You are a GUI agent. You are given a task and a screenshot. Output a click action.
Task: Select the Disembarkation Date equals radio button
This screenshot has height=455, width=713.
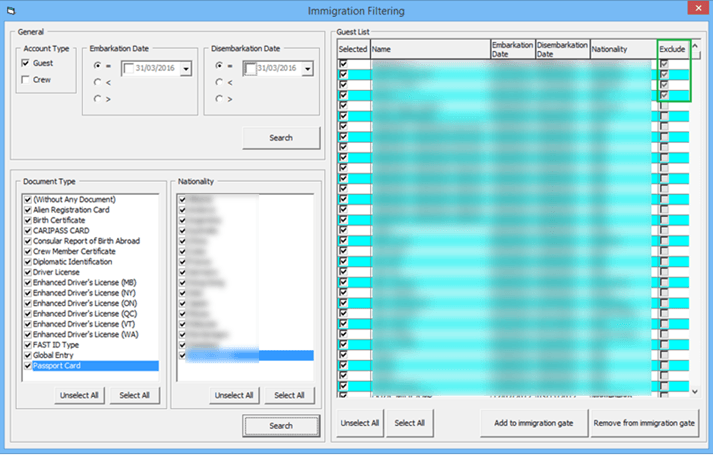pyautogui.click(x=219, y=65)
